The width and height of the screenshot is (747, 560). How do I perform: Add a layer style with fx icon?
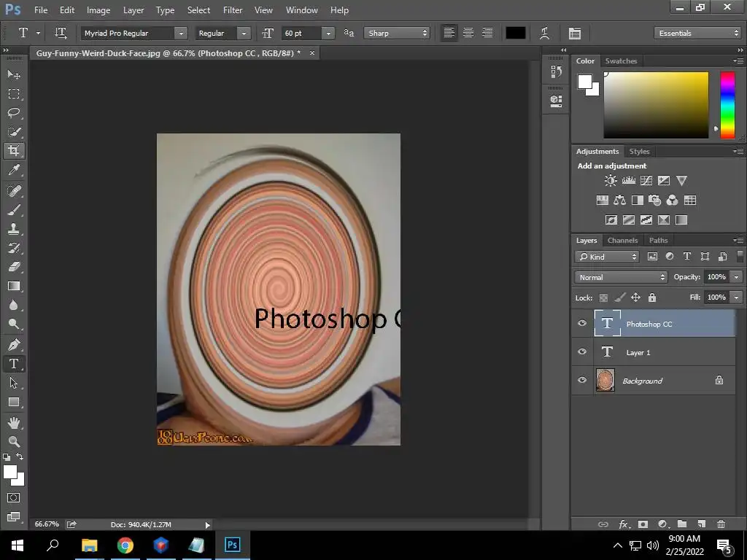pos(624,524)
